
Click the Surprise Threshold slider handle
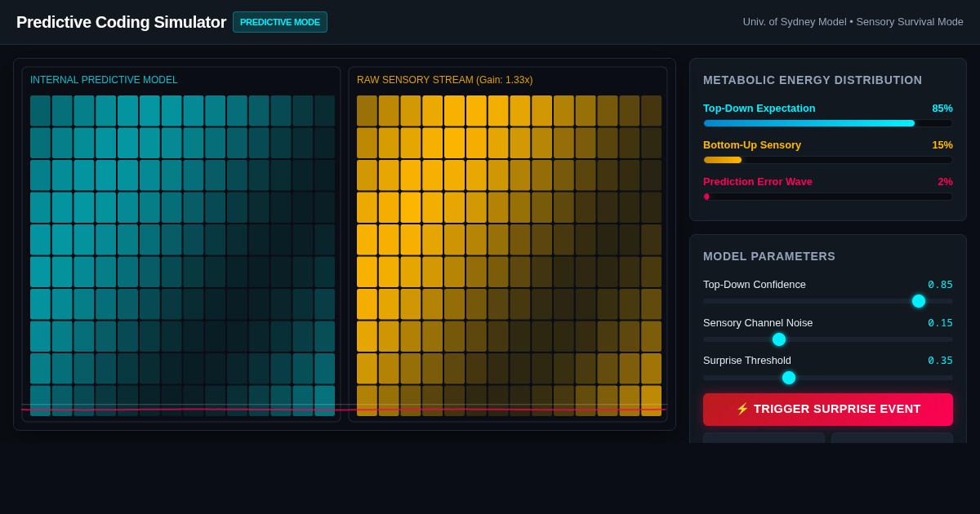click(789, 378)
